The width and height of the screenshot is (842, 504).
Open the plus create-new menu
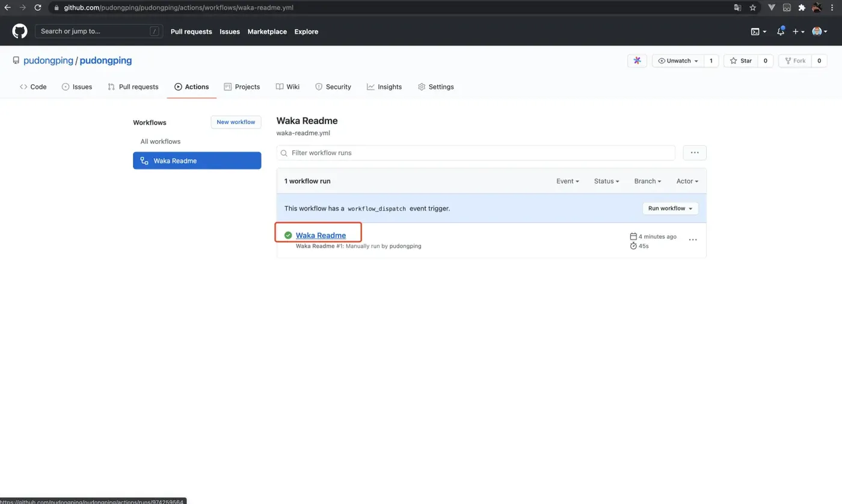click(x=798, y=31)
